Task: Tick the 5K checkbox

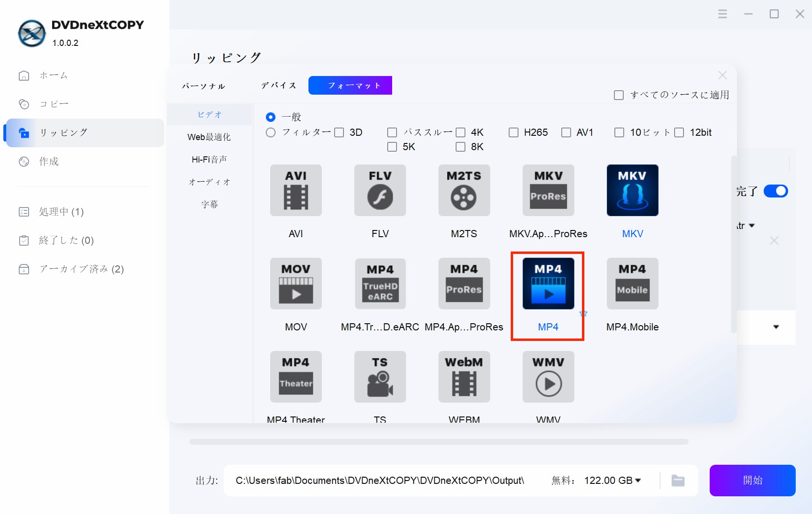Action: point(392,147)
